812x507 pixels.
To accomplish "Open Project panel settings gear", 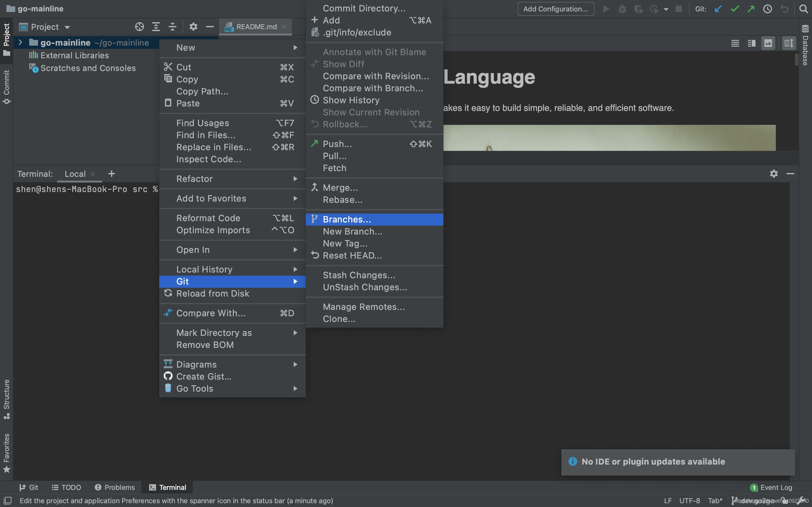I will point(193,27).
